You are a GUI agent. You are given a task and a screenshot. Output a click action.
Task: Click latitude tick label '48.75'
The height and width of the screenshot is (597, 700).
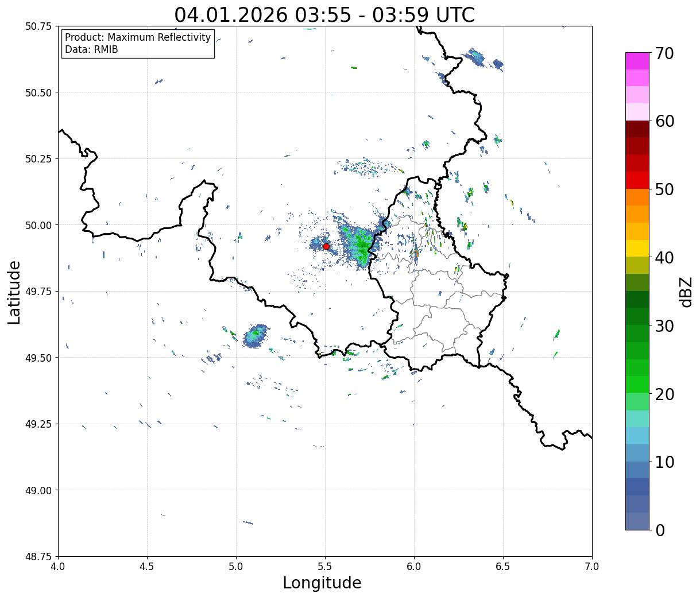38,557
